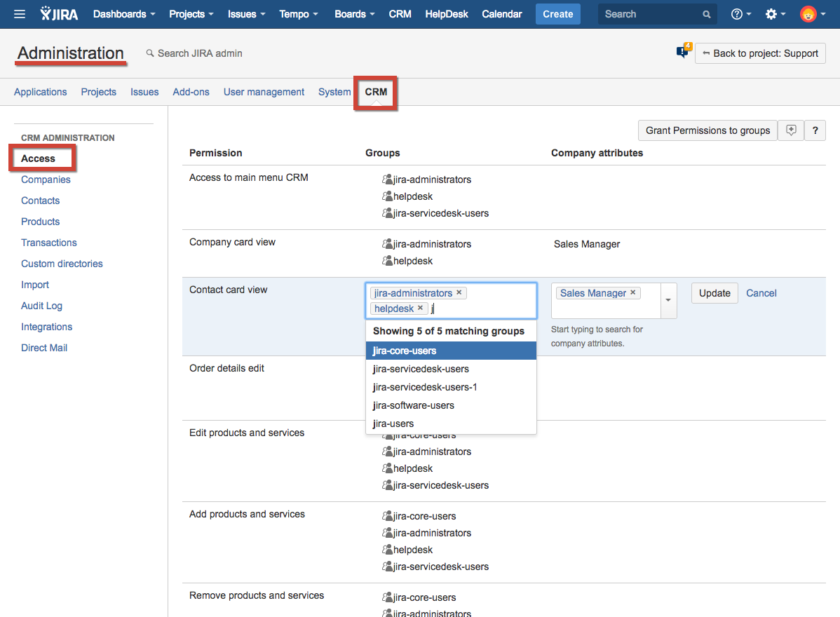The image size is (840, 617).
Task: Expand the company attributes dropdown arrow
Action: pyautogui.click(x=668, y=300)
